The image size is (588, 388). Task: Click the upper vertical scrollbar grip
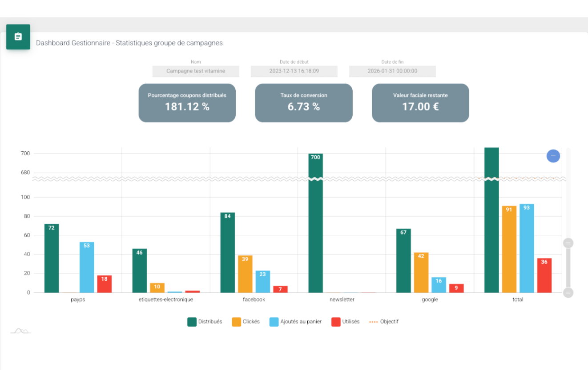click(x=568, y=243)
